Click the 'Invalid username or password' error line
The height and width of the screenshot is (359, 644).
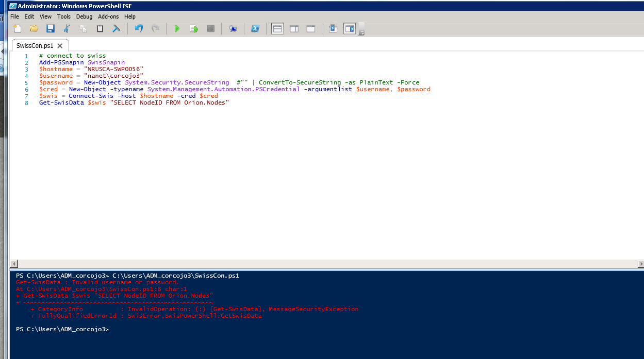point(97,282)
